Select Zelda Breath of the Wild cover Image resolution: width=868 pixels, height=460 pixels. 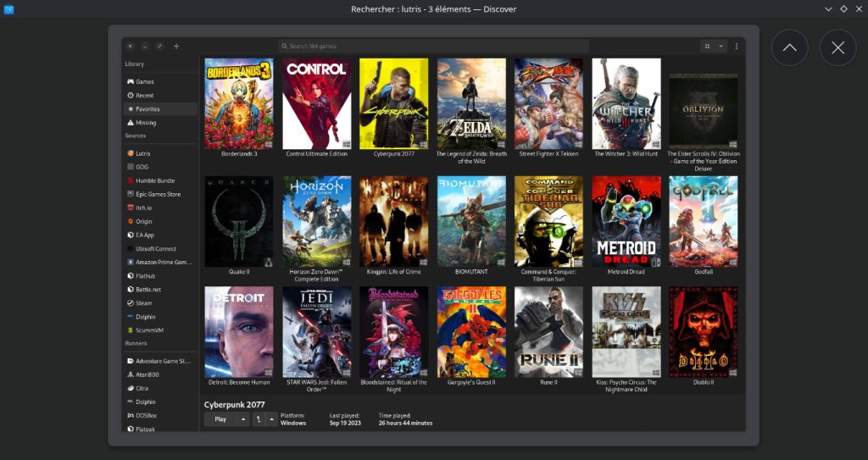pyautogui.click(x=471, y=103)
